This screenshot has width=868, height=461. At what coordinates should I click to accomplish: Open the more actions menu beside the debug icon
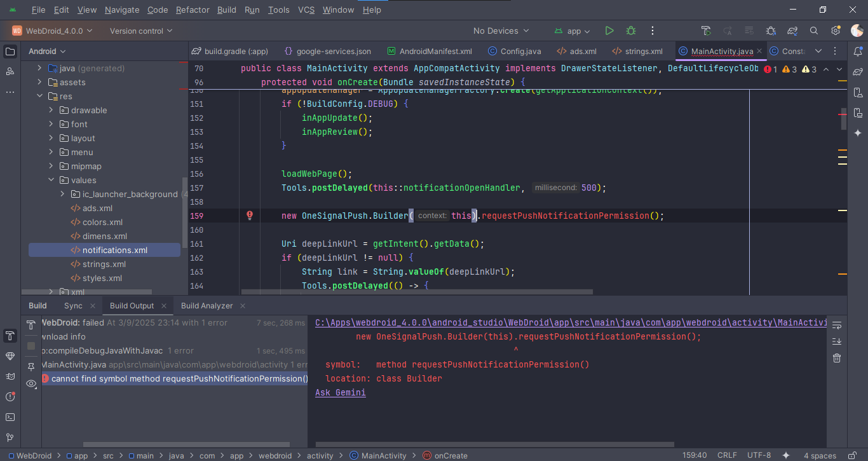(x=653, y=31)
